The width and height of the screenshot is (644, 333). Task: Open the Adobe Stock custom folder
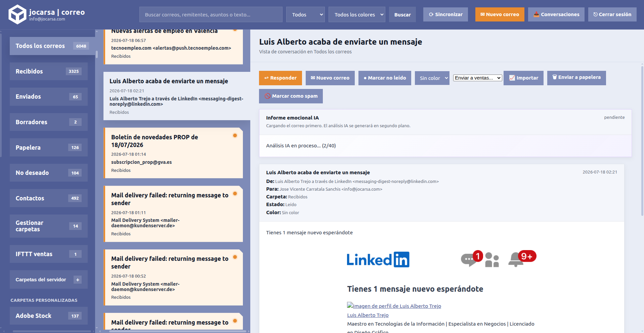coord(48,316)
